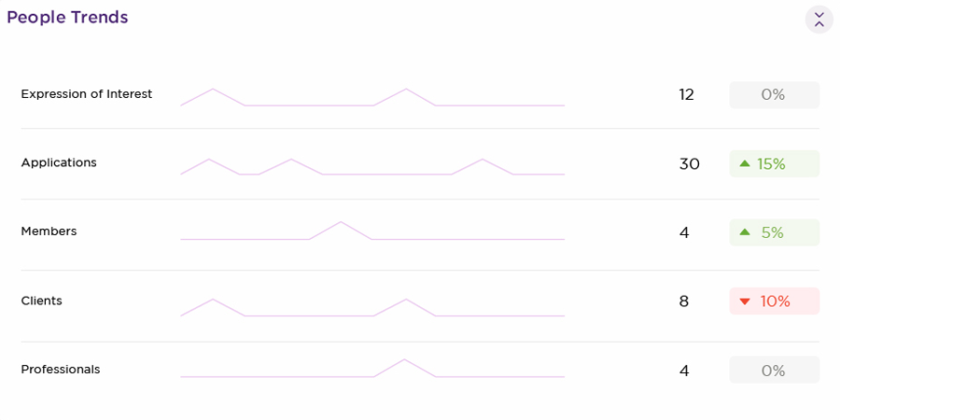Select the Expression of Interest row label
Viewport: 980px width, 420px height.
coord(87,94)
